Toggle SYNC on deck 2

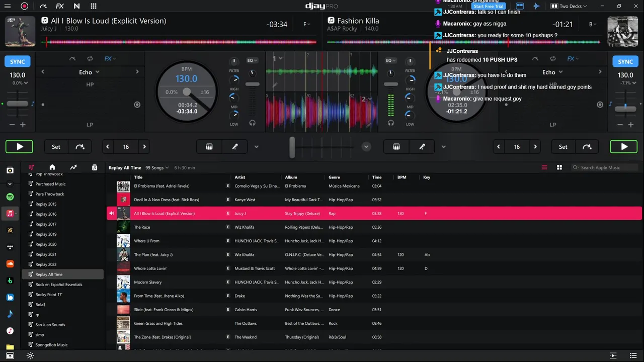click(625, 61)
